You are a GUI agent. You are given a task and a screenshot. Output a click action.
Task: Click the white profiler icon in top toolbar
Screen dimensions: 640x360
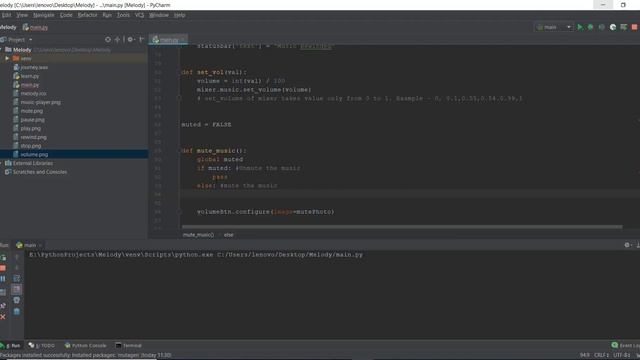coord(613,27)
